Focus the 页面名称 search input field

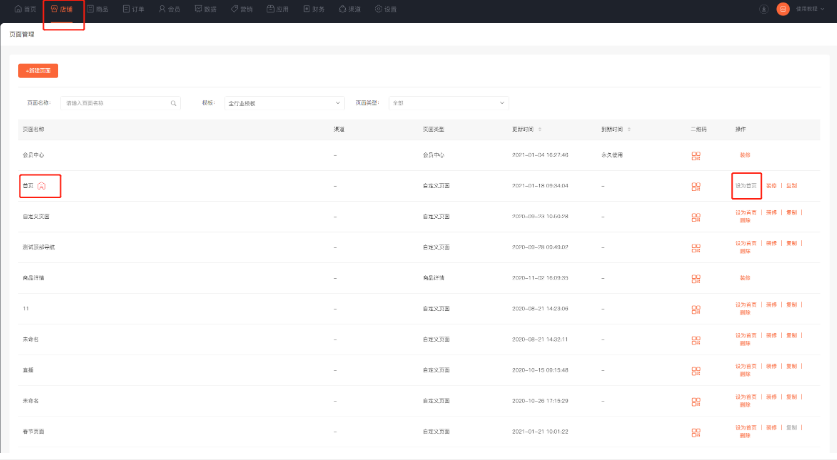point(115,103)
